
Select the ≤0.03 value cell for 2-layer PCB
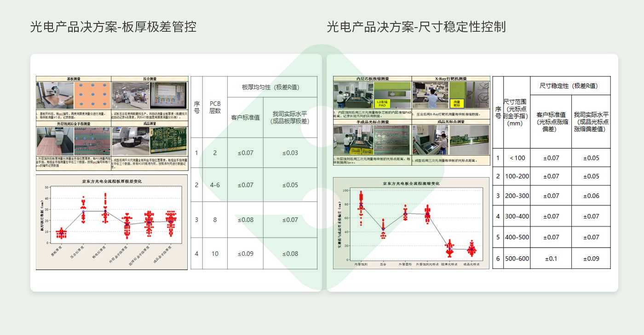coord(291,152)
